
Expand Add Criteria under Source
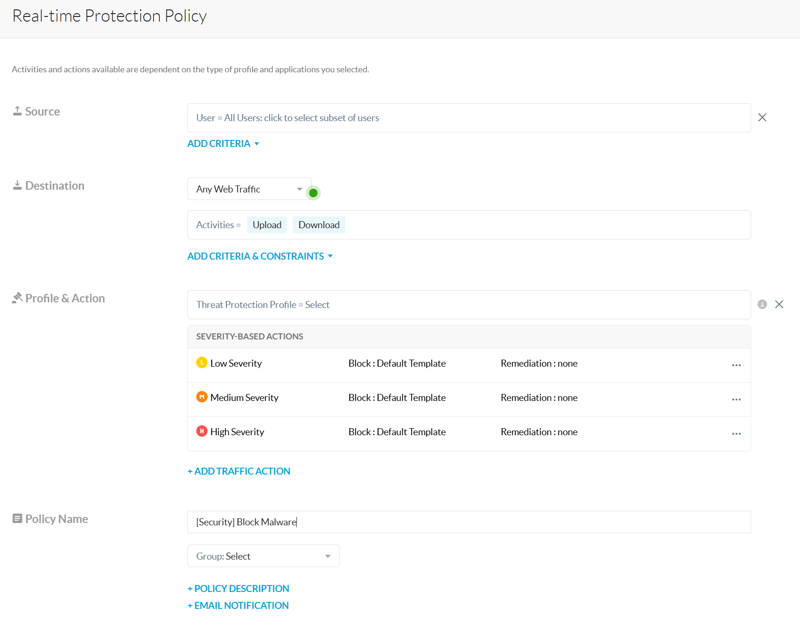(x=223, y=144)
